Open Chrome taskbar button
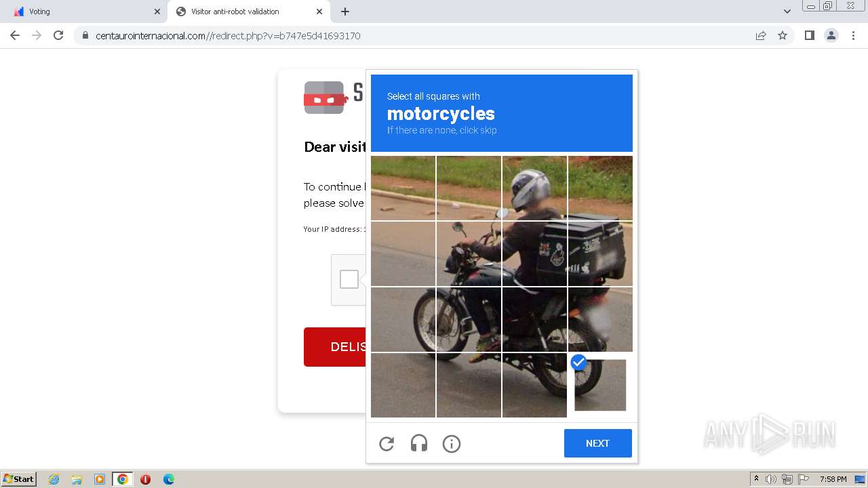Image resolution: width=868 pixels, height=488 pixels. click(x=122, y=479)
